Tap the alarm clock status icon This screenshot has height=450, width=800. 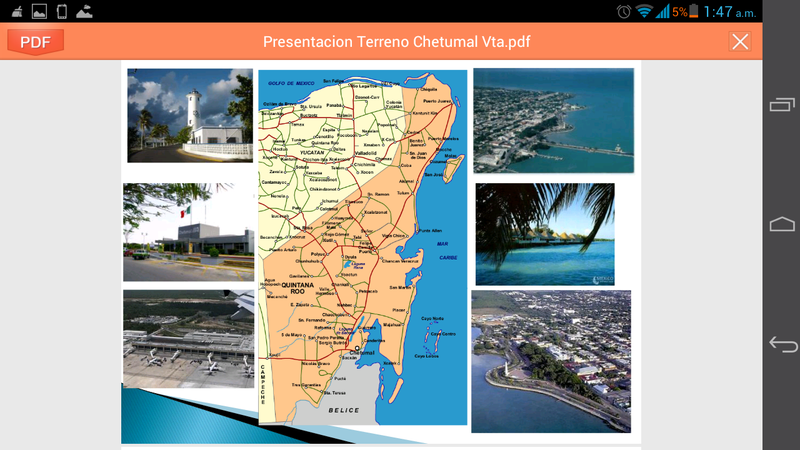624,12
